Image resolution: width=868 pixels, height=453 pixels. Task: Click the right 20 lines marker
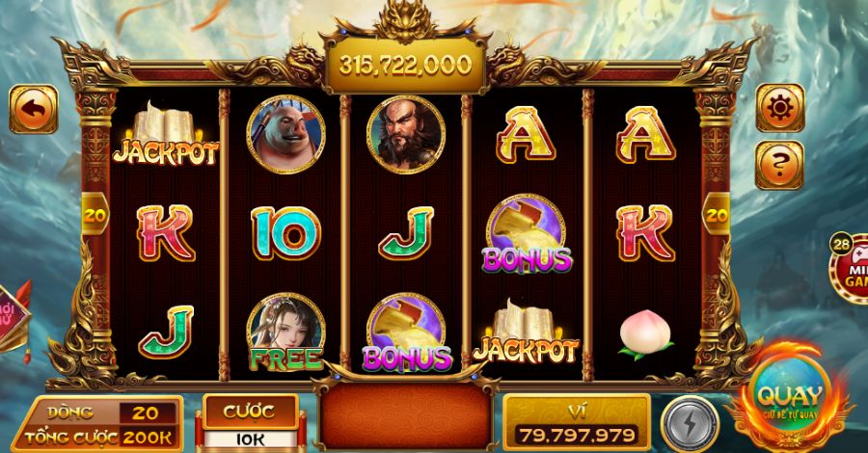click(717, 215)
